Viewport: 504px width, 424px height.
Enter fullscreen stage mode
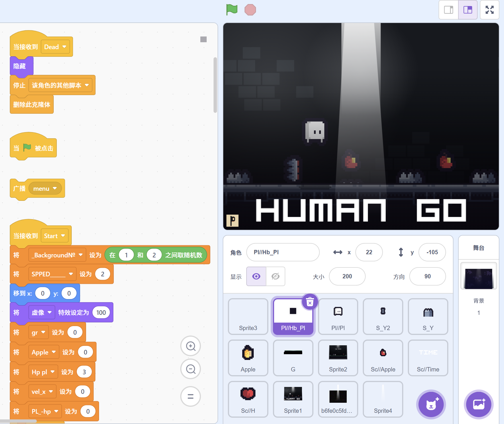[x=489, y=10]
